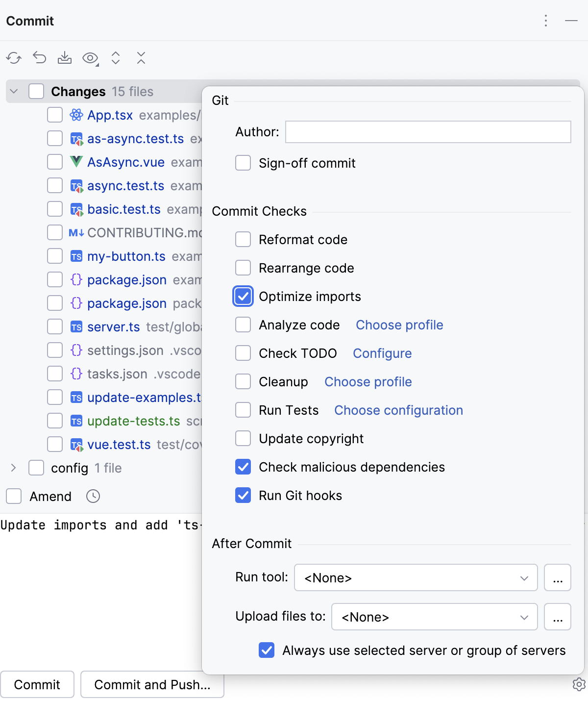588x701 pixels.
Task: Open commit settings via the gear icon
Action: [x=579, y=684]
